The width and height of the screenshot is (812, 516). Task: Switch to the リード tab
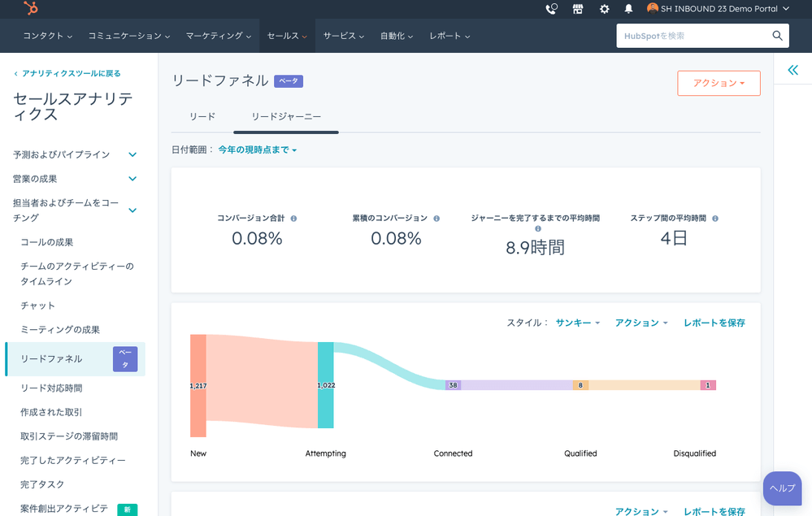tap(202, 116)
